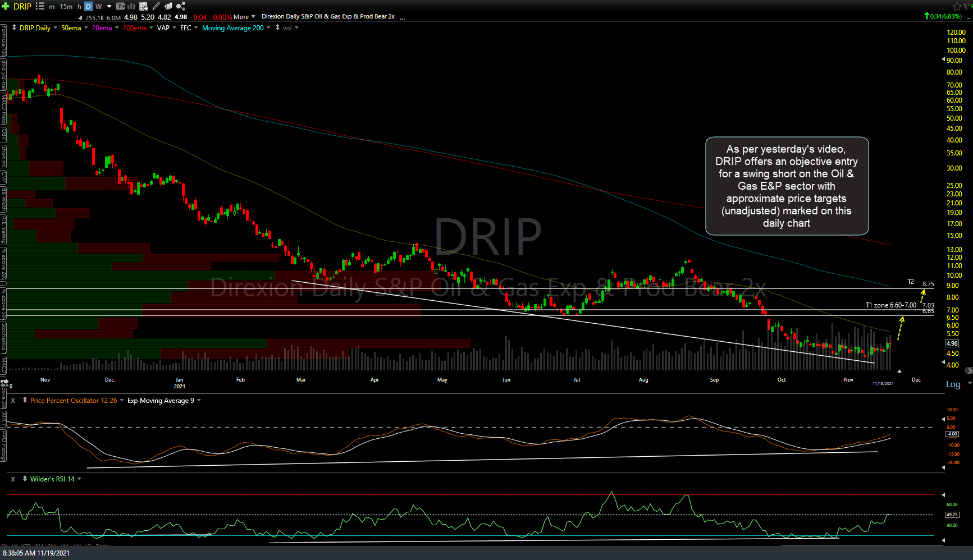The width and height of the screenshot is (973, 560).
Task: Open the watchlist icon beside DRIP symbol
Action: [40, 6]
